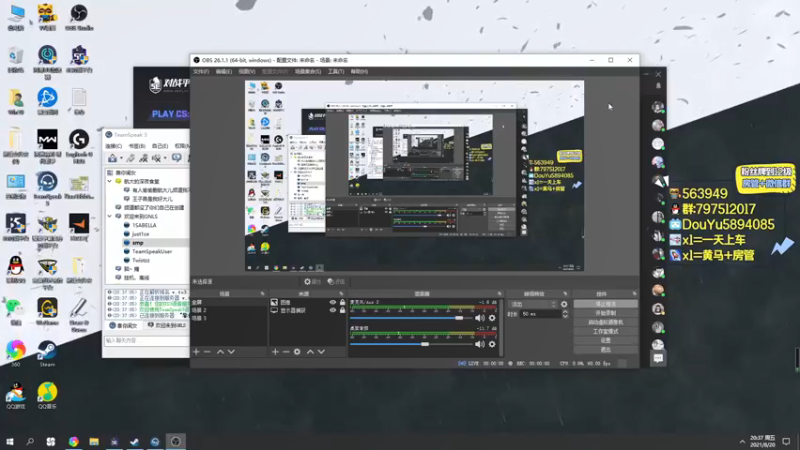
Task: Move selected source up in Sources panel
Action: coord(310,352)
